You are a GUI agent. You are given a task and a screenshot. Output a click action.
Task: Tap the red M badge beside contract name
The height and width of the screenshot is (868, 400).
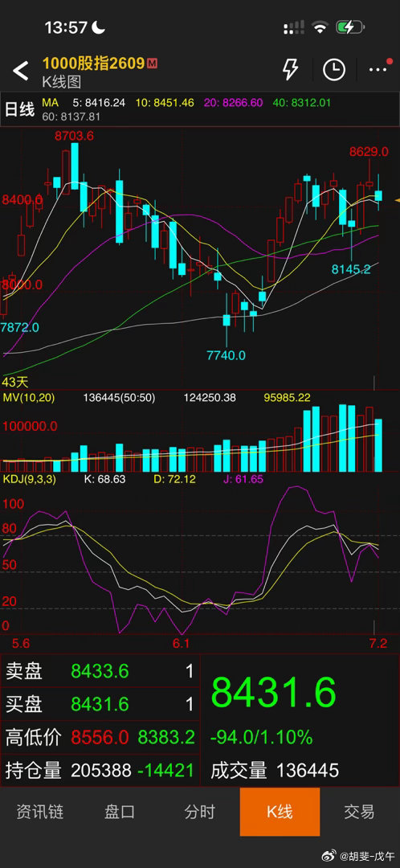(x=152, y=63)
